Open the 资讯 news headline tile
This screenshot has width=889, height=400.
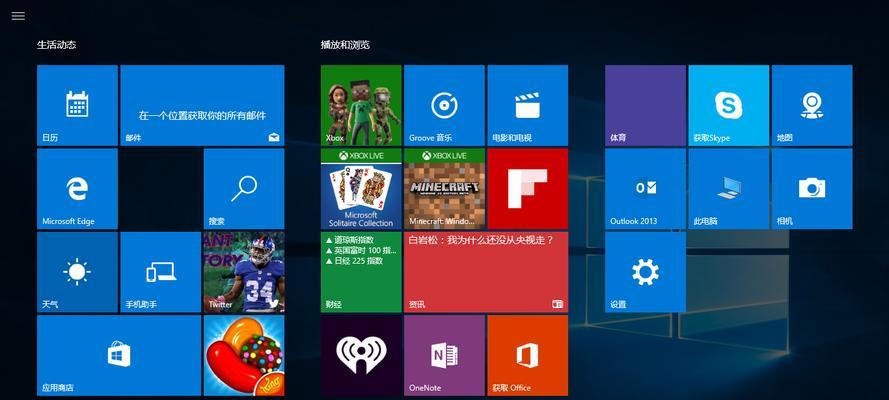pyautogui.click(x=486, y=272)
